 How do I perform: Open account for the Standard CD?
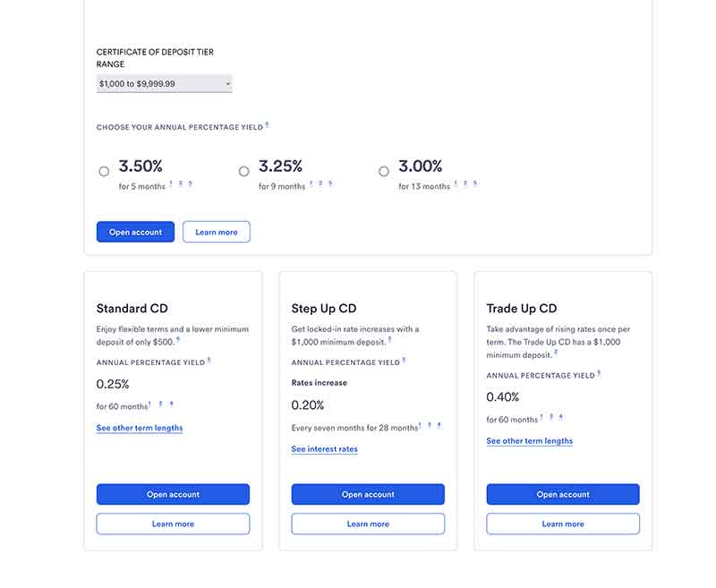click(x=173, y=494)
